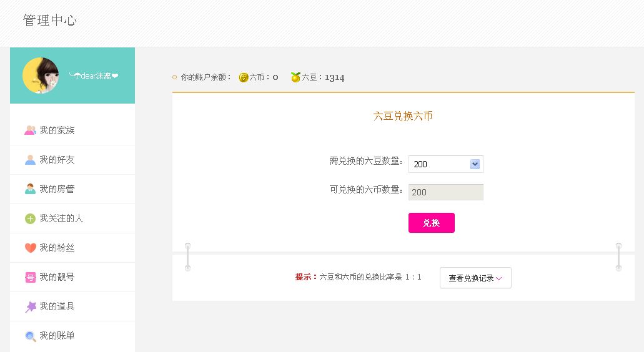Click the user avatar picture
The height and width of the screenshot is (352, 644).
pos(41,76)
